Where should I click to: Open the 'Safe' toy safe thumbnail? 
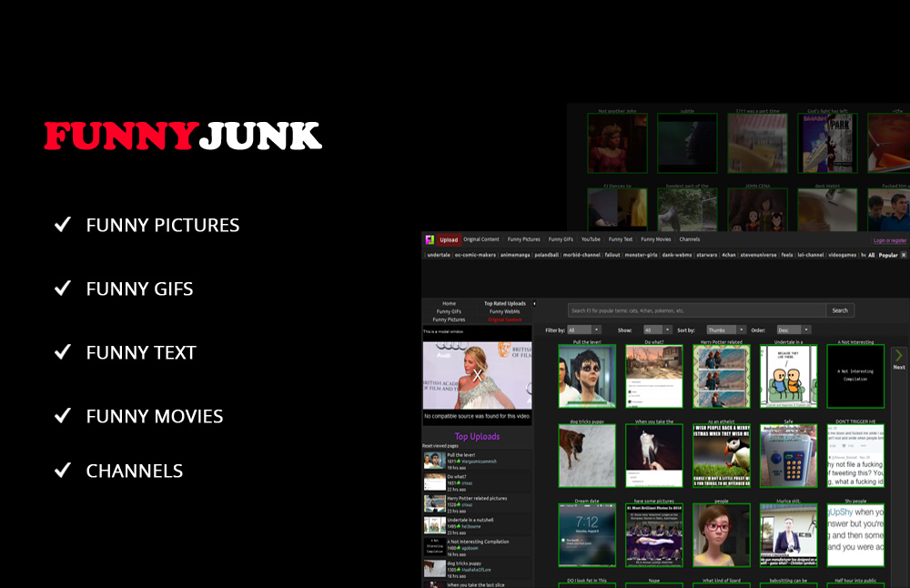[x=789, y=456]
